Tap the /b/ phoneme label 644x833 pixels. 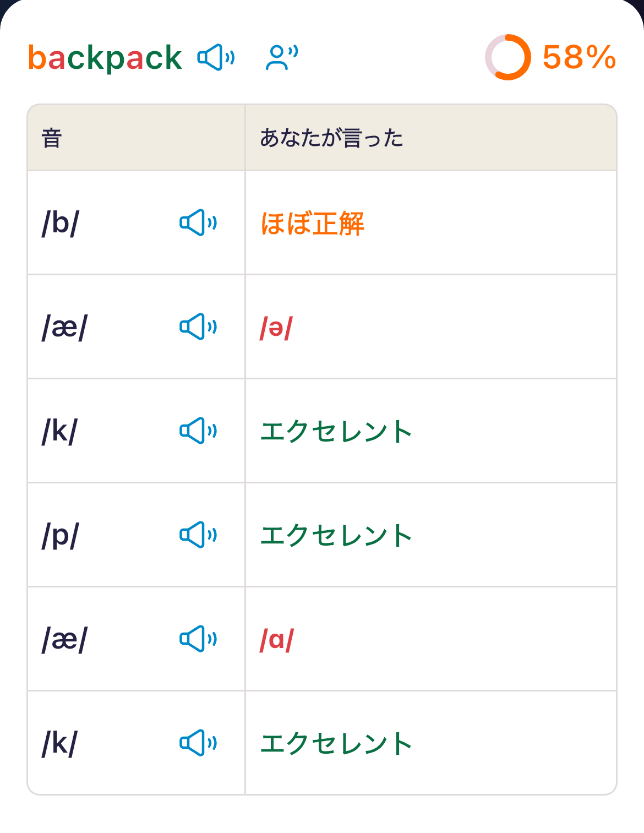pyautogui.click(x=61, y=223)
